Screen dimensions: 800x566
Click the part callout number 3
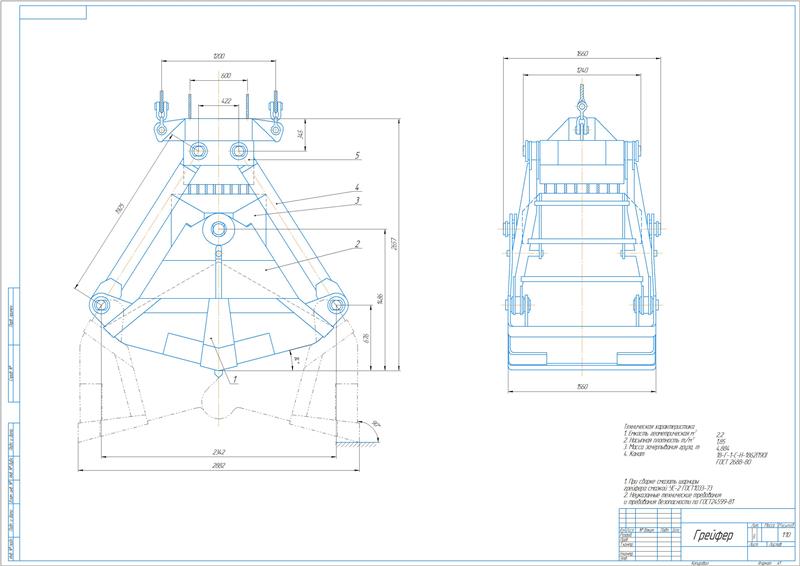[x=358, y=201]
